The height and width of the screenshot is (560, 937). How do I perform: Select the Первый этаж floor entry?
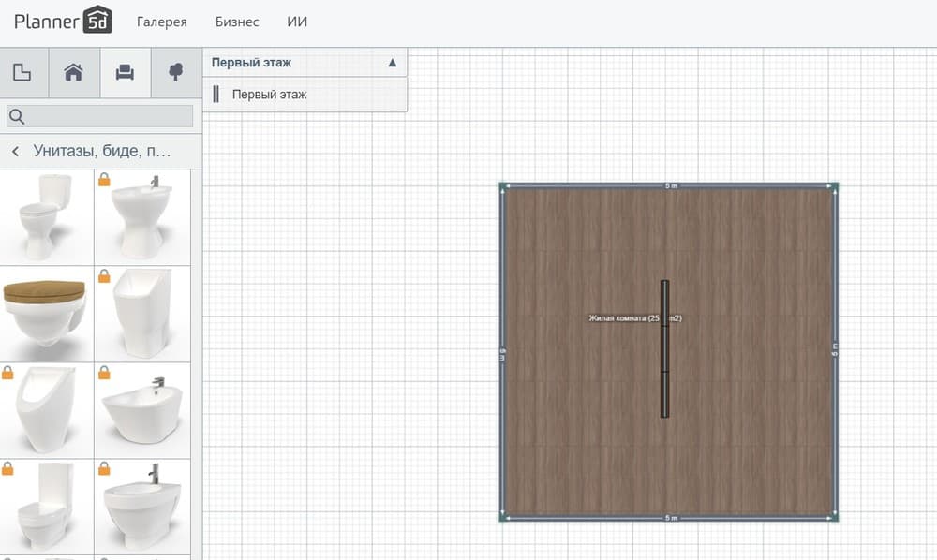[x=270, y=95]
